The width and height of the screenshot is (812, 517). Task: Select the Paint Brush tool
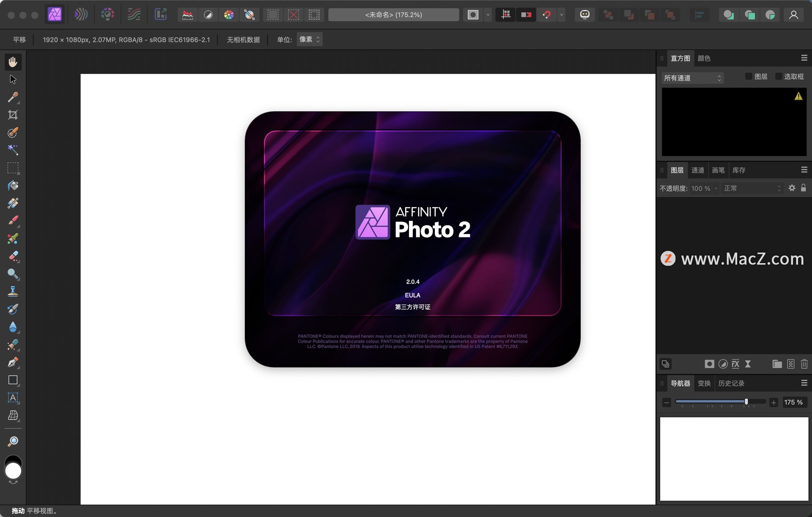(x=13, y=221)
